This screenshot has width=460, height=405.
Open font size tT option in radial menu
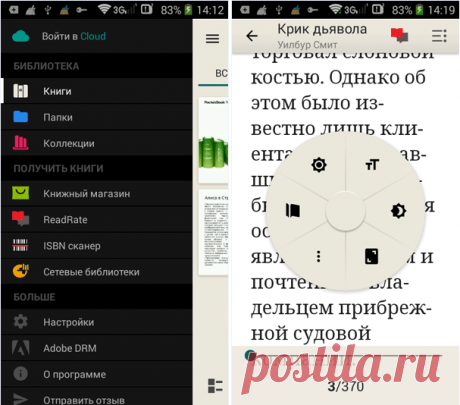[x=372, y=164]
